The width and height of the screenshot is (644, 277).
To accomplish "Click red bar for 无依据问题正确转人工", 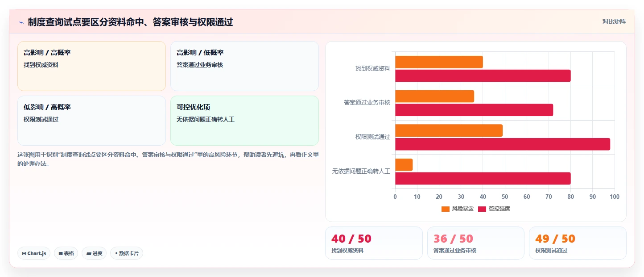I will pos(483,178).
